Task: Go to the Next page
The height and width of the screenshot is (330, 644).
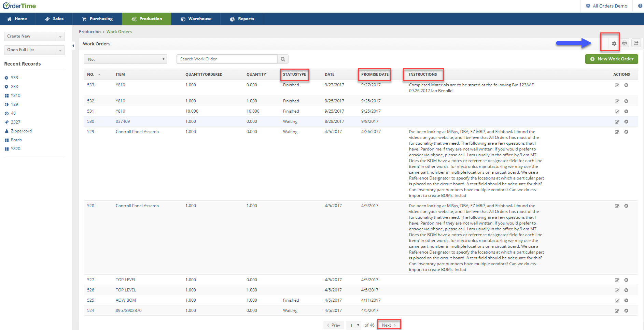Action: click(x=389, y=325)
